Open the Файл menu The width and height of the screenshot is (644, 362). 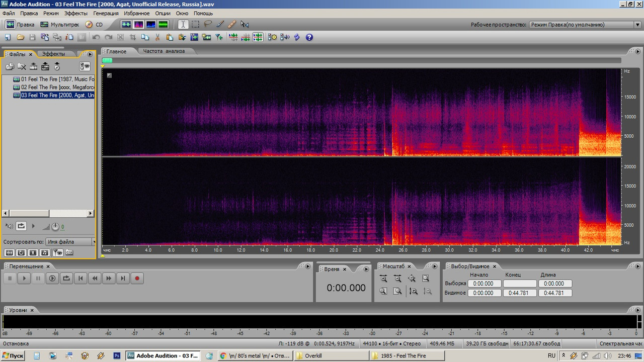tap(9, 13)
